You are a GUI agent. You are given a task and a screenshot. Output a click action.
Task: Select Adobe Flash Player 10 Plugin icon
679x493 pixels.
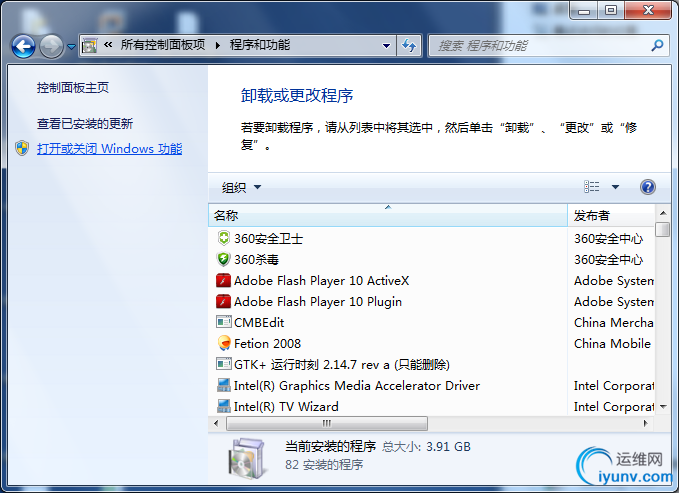pos(223,301)
